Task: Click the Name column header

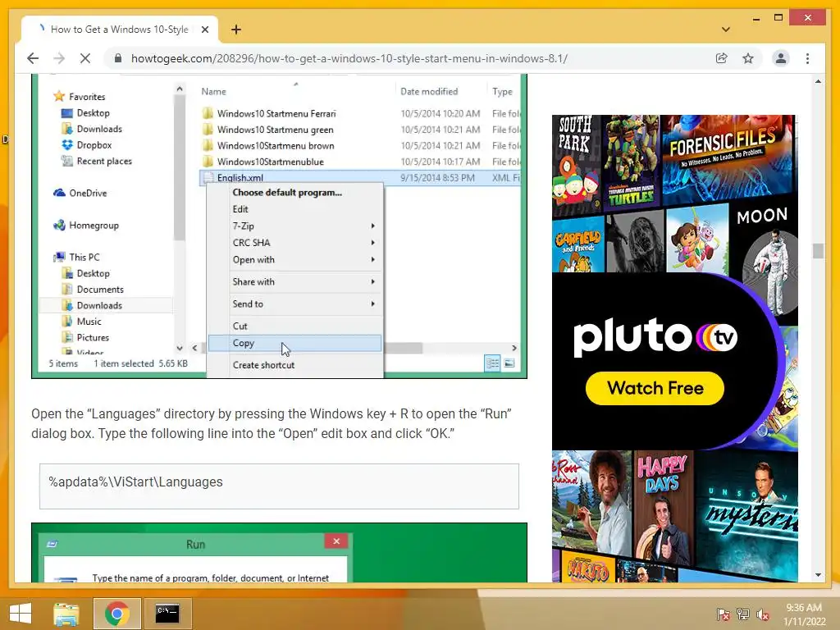Action: (x=214, y=92)
